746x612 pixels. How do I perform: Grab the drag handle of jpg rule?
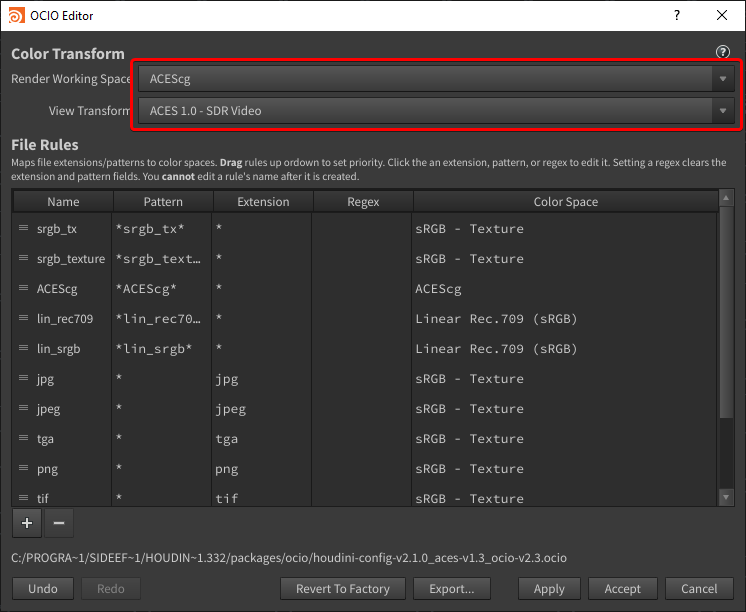23,378
